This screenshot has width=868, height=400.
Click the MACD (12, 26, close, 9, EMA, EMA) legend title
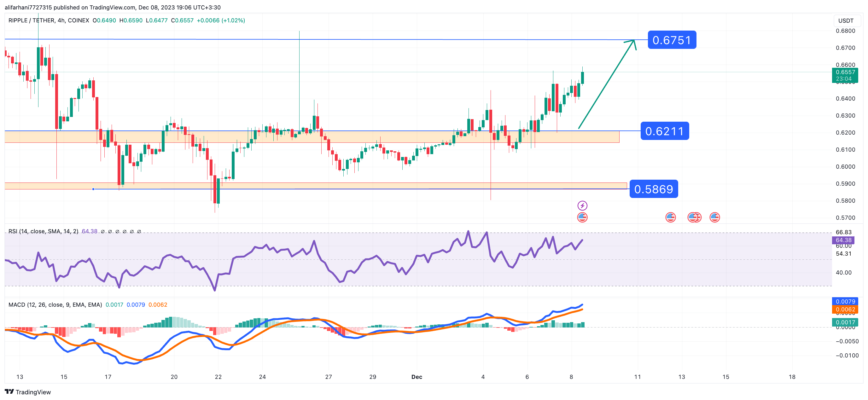[x=55, y=304]
